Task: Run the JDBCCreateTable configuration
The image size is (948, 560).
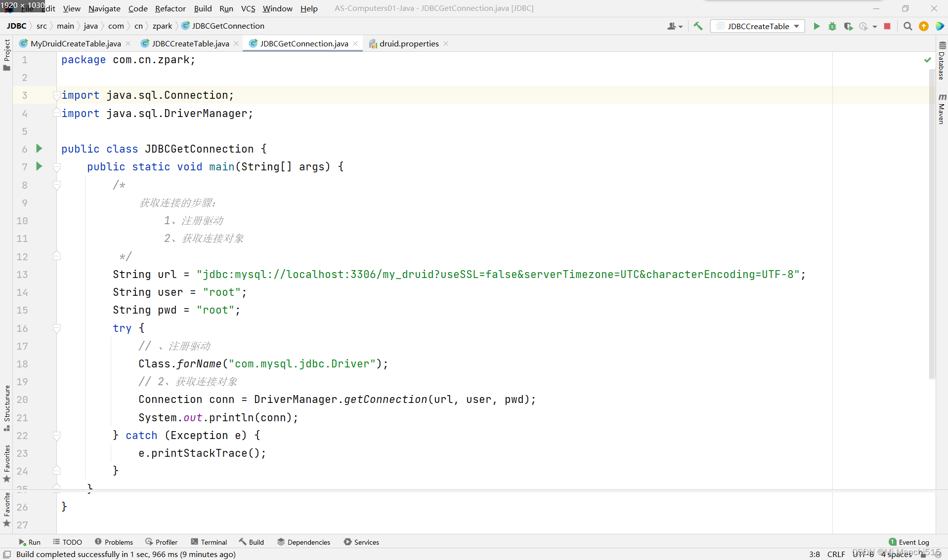Action: coord(817,26)
